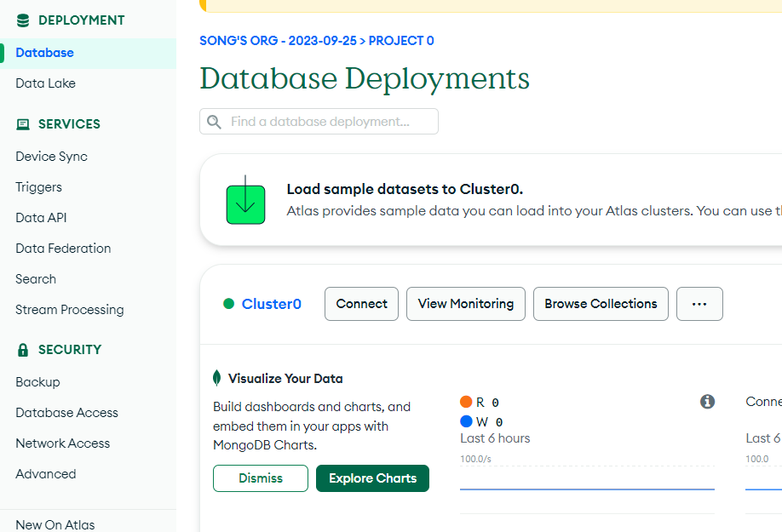The width and height of the screenshot is (782, 532).
Task: Click the SECURITY section header
Action: pyautogui.click(x=70, y=350)
